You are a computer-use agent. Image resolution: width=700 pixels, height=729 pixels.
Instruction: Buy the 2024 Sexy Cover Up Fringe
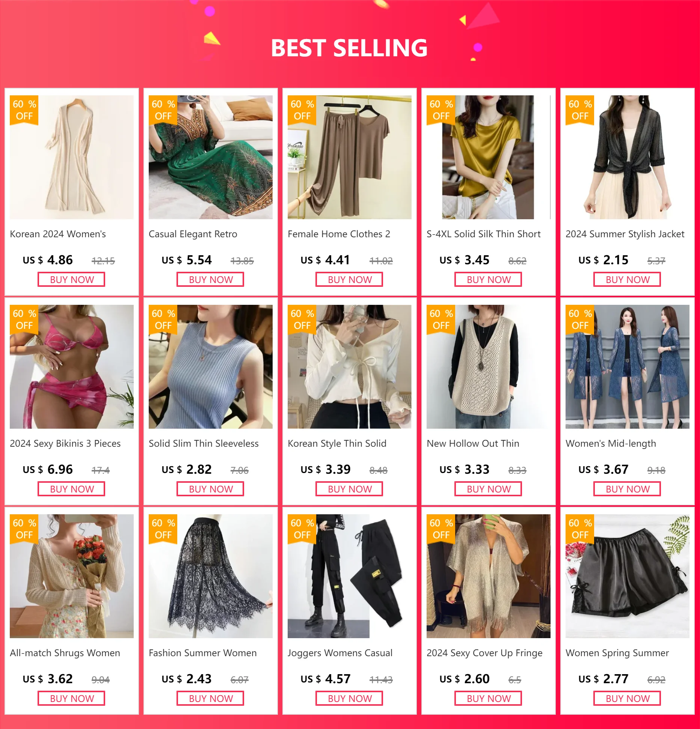coord(488,698)
